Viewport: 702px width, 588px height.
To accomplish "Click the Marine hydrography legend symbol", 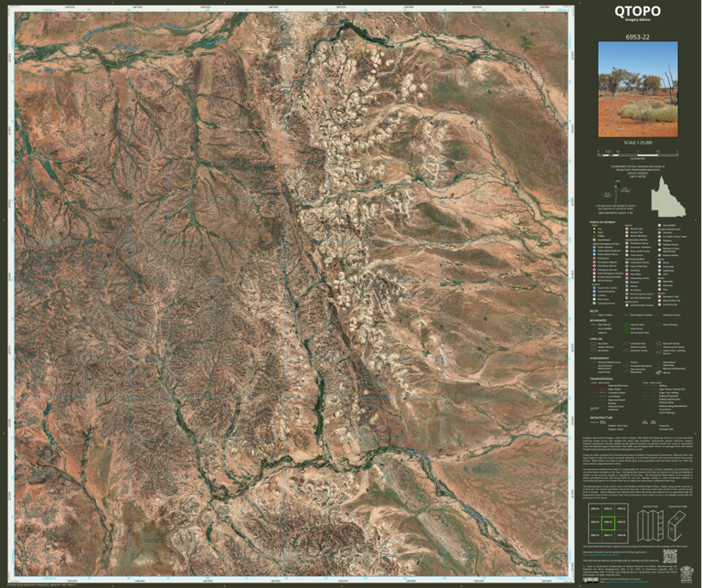I will (x=658, y=372).
